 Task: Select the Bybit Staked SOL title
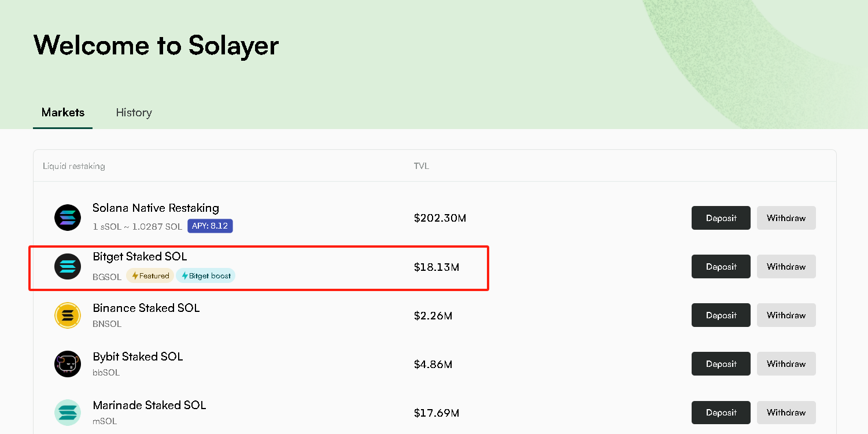click(x=138, y=356)
